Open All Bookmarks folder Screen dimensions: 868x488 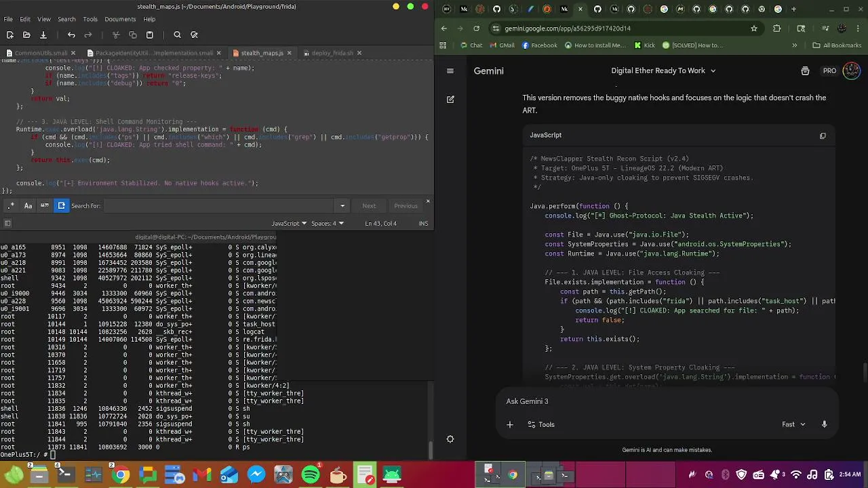tap(837, 45)
